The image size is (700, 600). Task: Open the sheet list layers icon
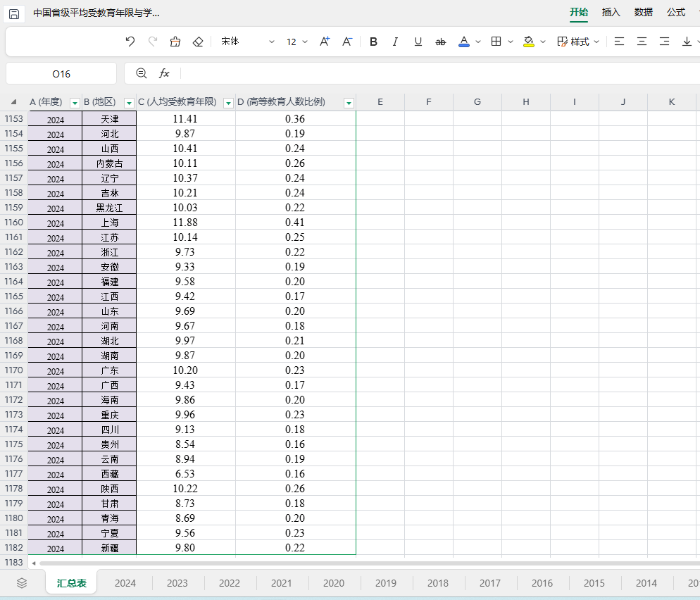point(22,583)
